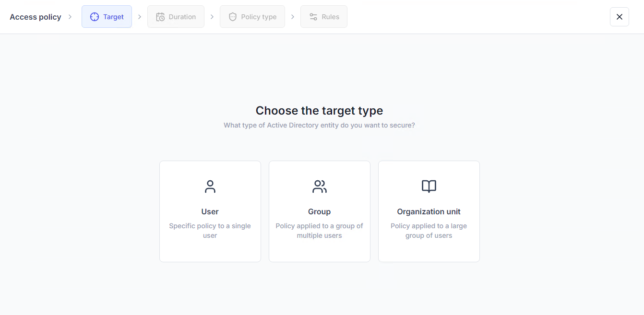
Task: Click the chevron between Policy type and Rules
Action: pyautogui.click(x=293, y=17)
